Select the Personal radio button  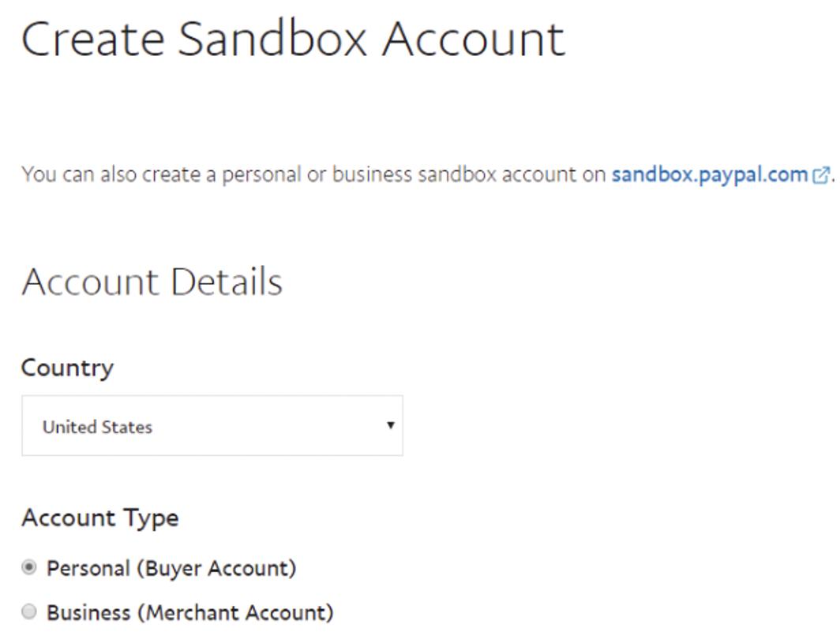click(x=29, y=567)
